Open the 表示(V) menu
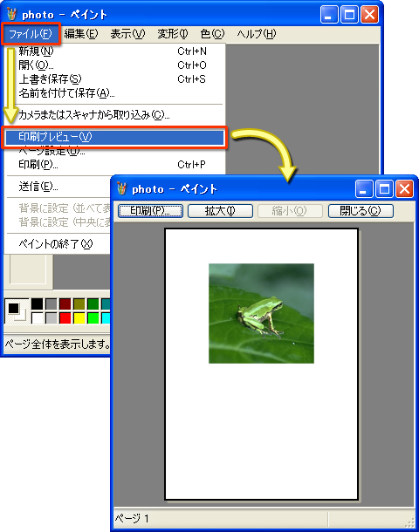Viewport: 419px width, 532px height. [127, 34]
